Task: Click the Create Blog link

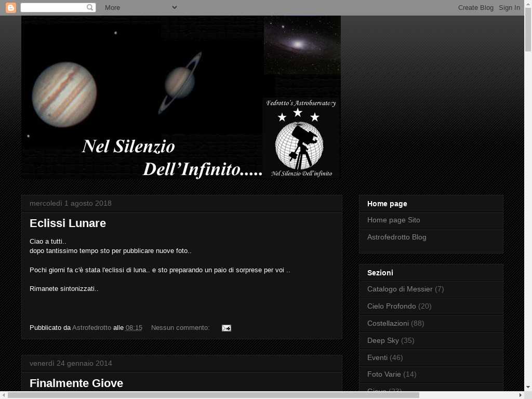Action: point(475,7)
